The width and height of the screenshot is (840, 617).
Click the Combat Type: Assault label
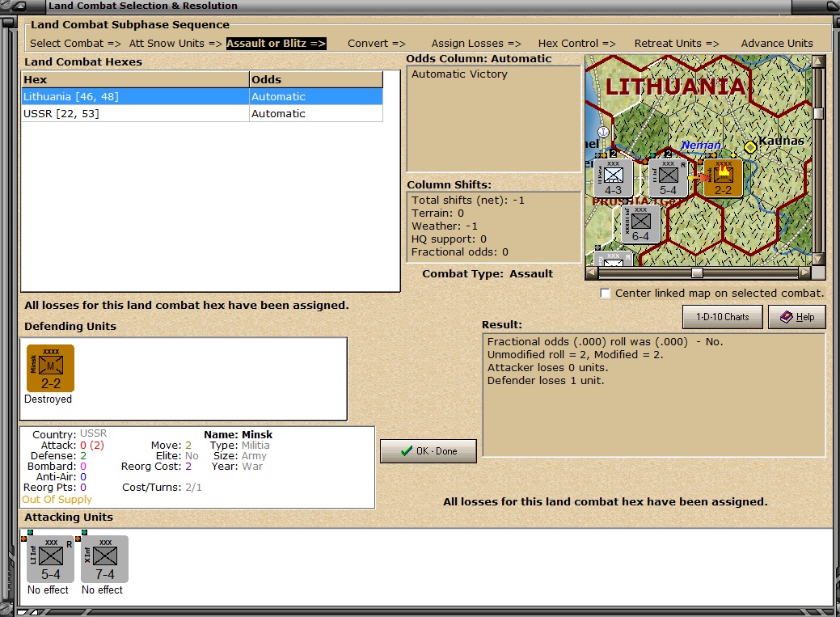tap(488, 274)
